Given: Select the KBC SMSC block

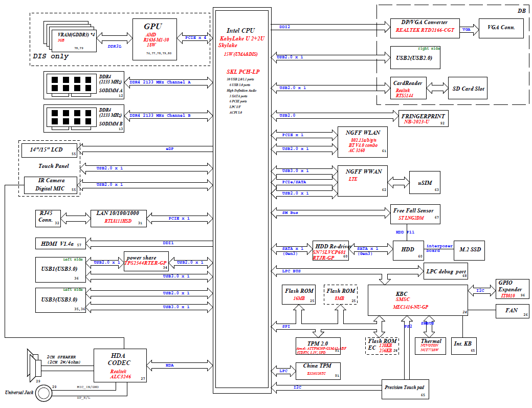Looking at the screenshot, I should [x=418, y=300].
